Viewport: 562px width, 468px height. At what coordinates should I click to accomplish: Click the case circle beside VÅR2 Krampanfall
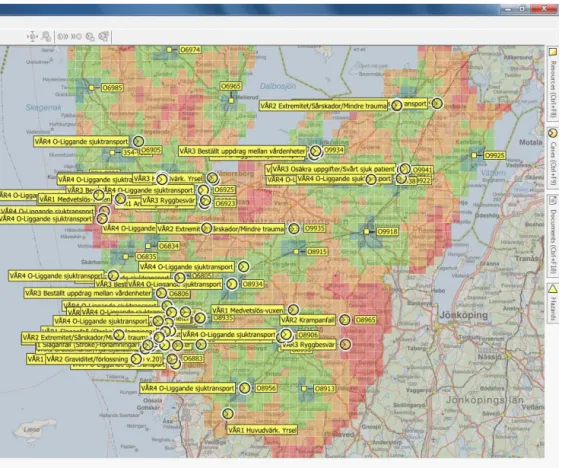[x=345, y=320]
